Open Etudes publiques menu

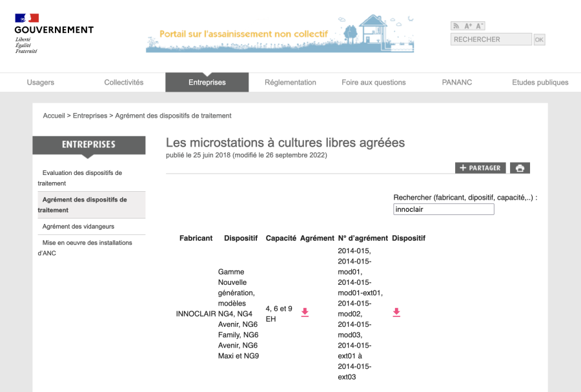point(540,82)
